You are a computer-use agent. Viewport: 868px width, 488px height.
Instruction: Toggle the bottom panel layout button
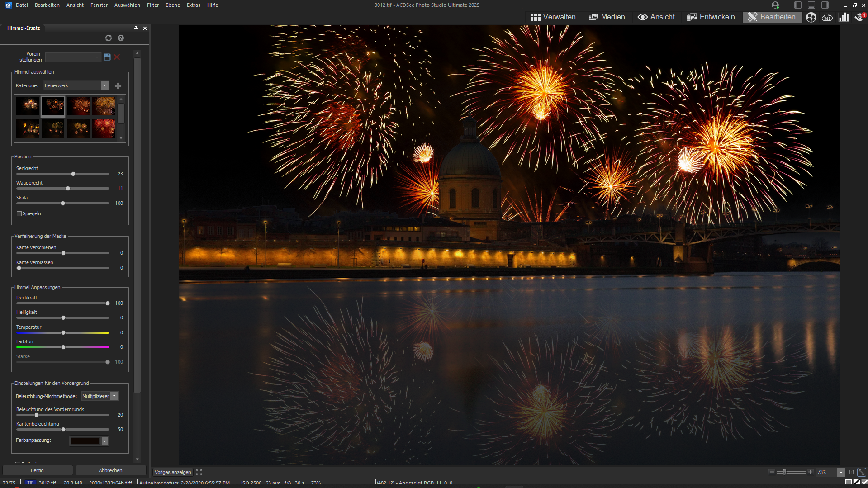pos(811,5)
